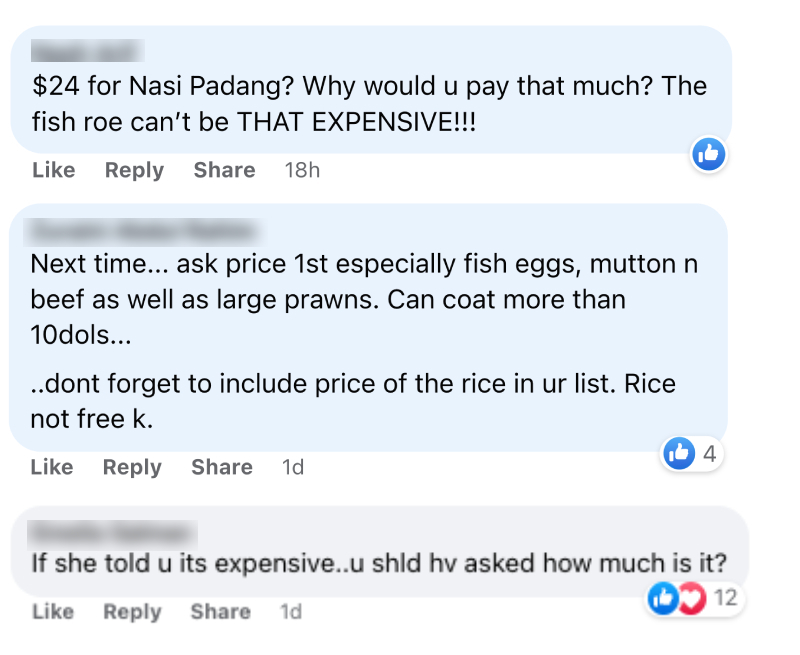
Task: Reply to the 'Next time... ask price' comment
Action: click(132, 467)
